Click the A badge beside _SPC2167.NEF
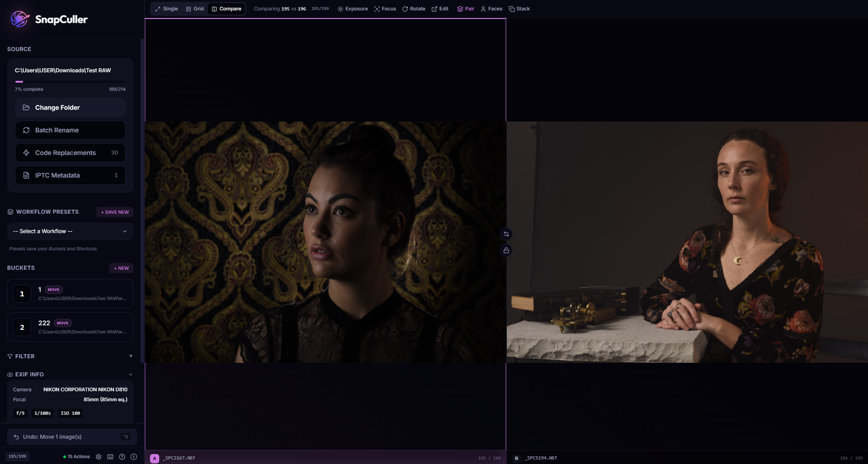 click(x=155, y=458)
